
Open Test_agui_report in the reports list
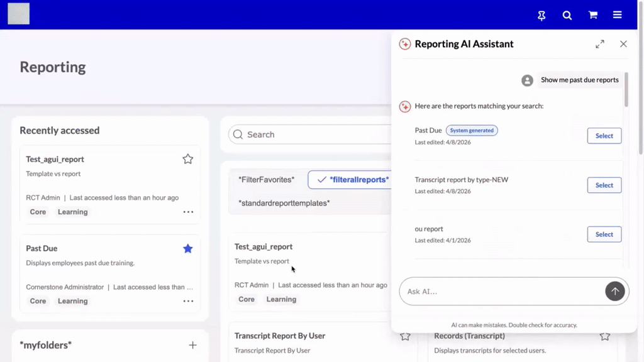(x=264, y=246)
